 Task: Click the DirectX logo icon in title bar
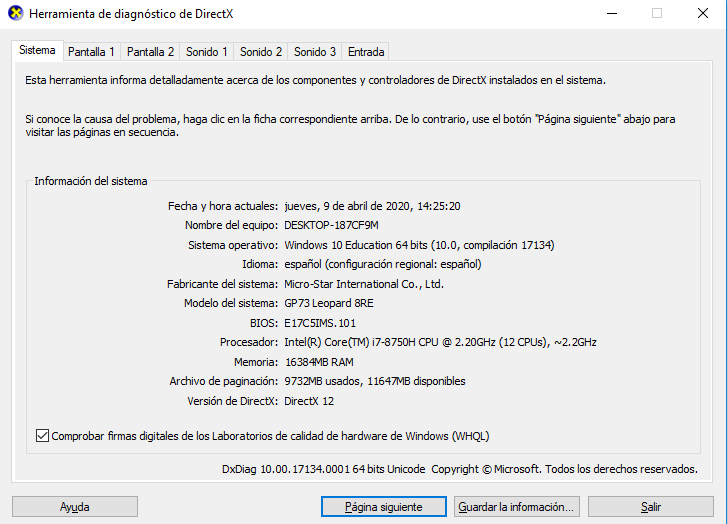[x=15, y=13]
